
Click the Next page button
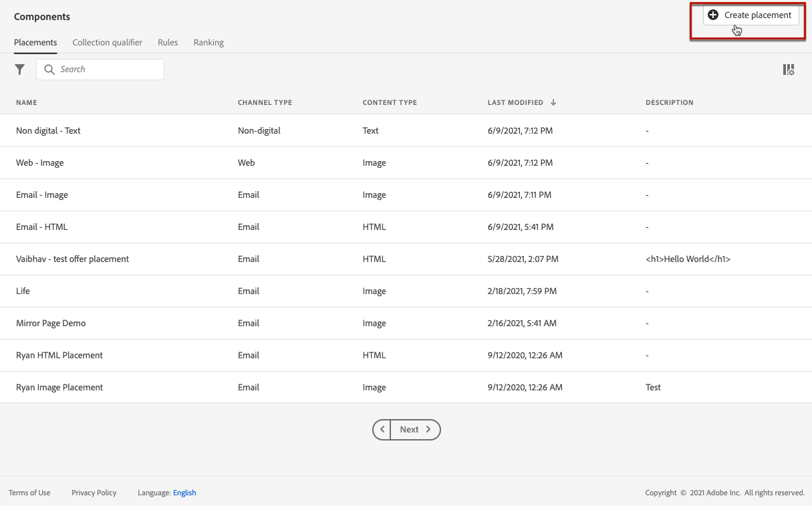[x=415, y=430]
